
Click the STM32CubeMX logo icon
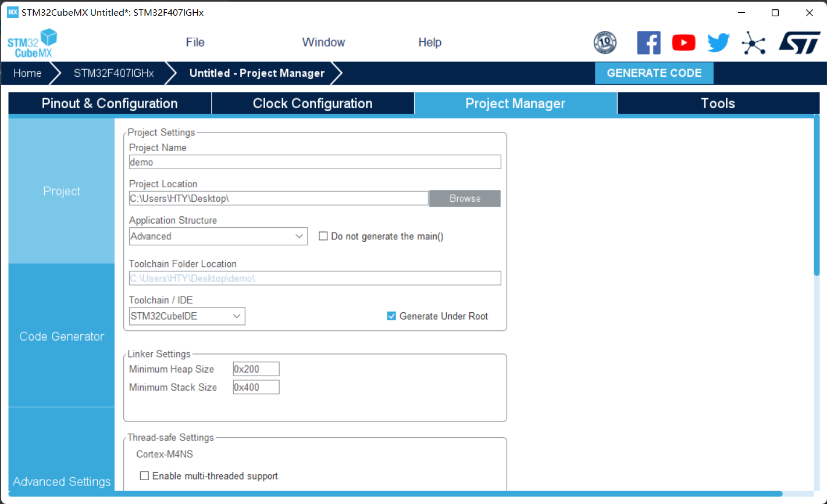33,42
